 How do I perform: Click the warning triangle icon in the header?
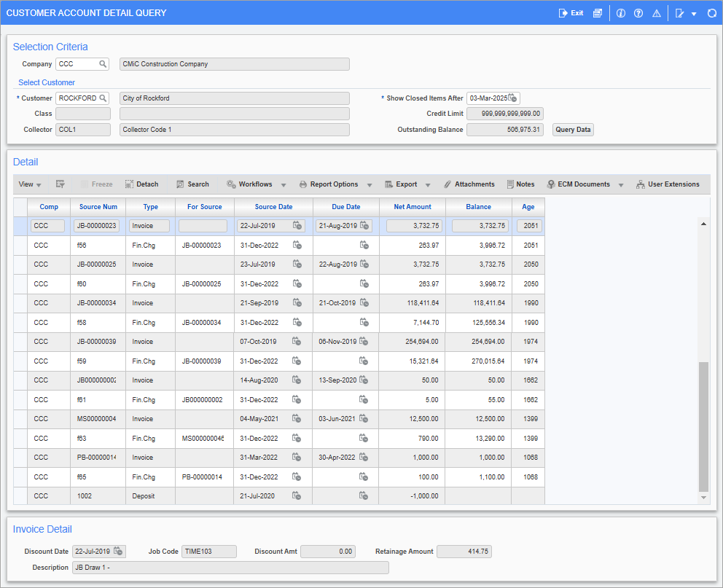[x=656, y=12]
